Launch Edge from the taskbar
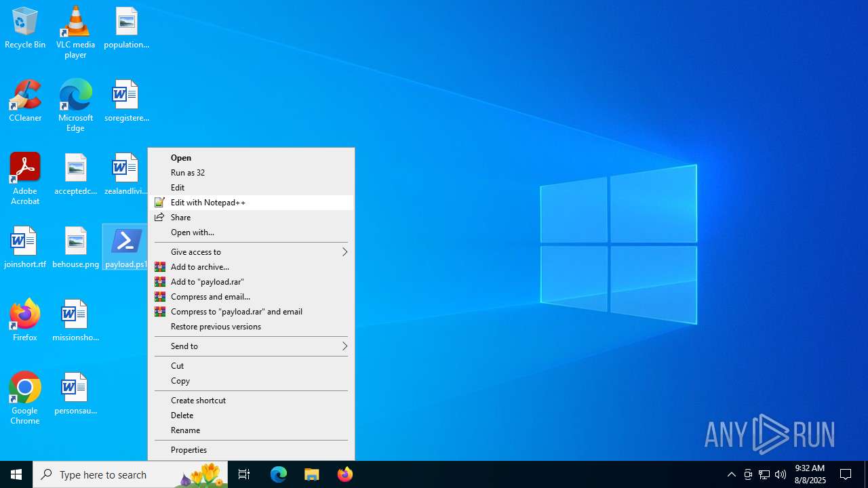Screen dimensions: 868x488 [x=279, y=474]
